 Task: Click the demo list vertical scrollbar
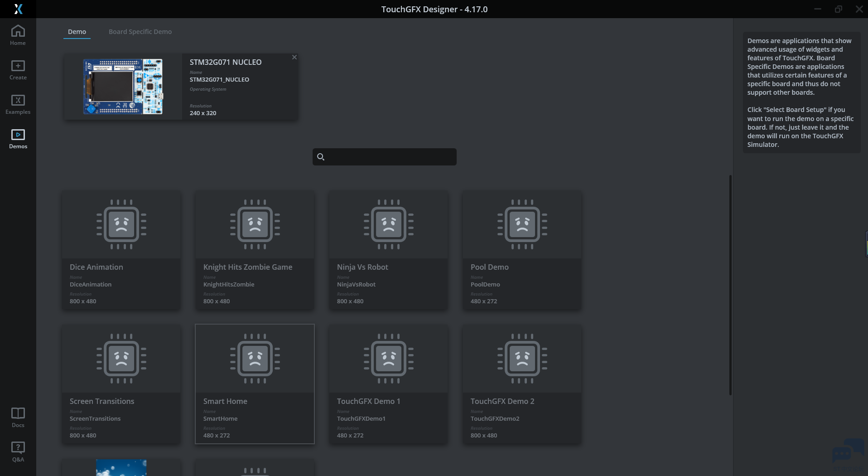pyautogui.click(x=730, y=285)
